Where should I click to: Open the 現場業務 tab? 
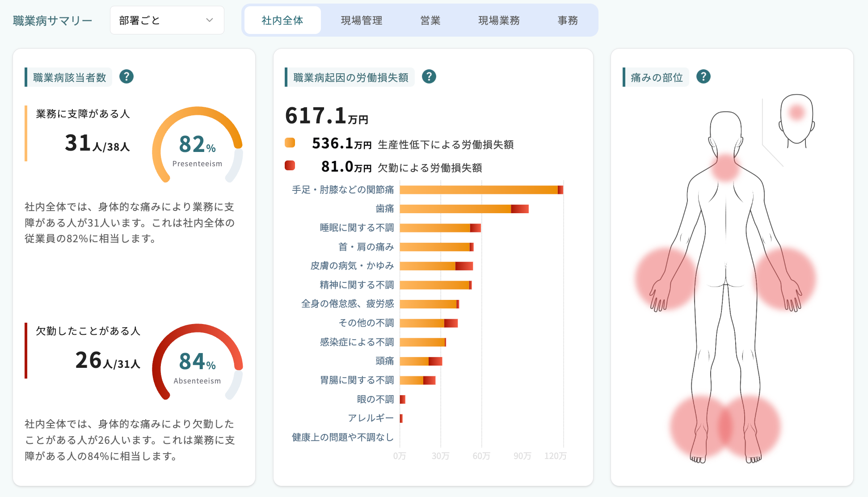499,21
